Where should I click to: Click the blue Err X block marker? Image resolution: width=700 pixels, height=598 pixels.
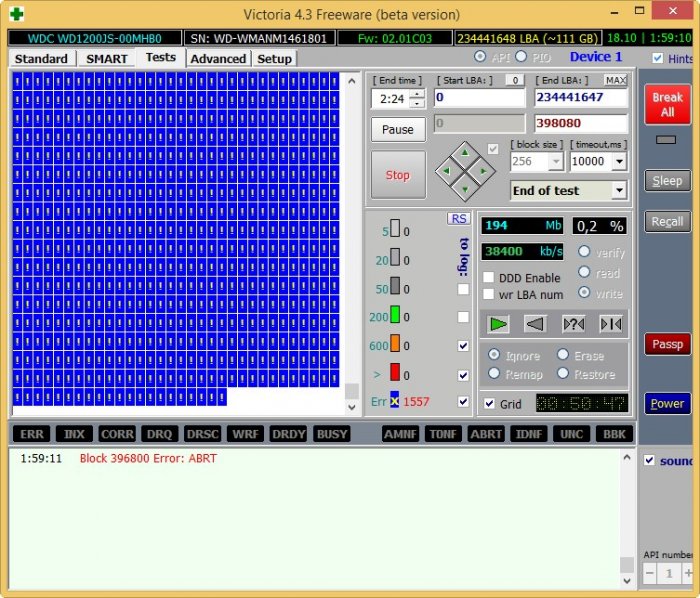pos(395,400)
